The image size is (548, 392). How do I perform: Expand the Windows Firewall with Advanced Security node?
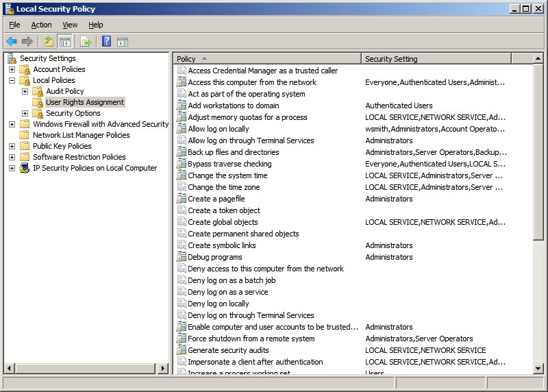pos(12,124)
